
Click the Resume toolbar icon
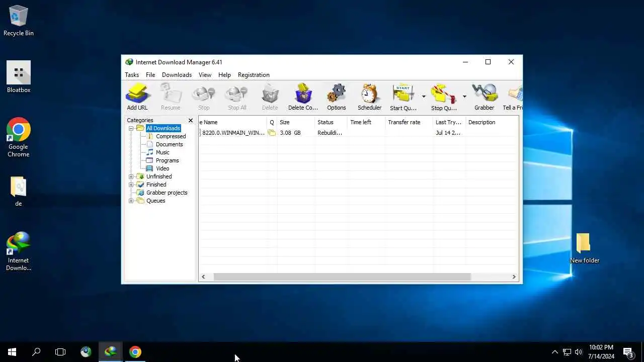coord(171,97)
